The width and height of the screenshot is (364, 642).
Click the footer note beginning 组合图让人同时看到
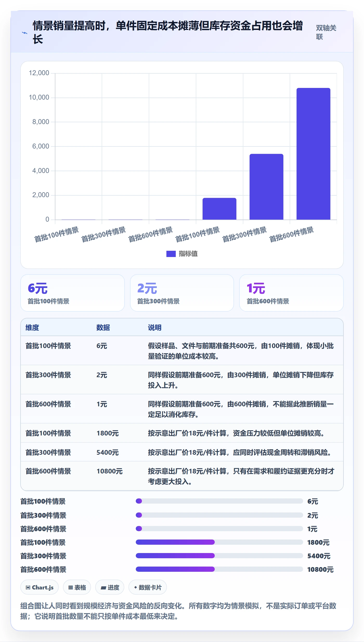click(x=178, y=611)
